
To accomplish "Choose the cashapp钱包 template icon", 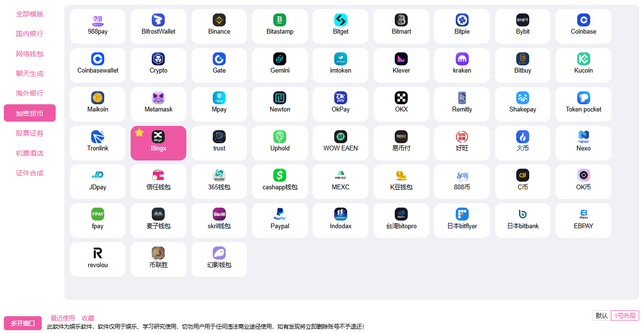I will click(280, 175).
